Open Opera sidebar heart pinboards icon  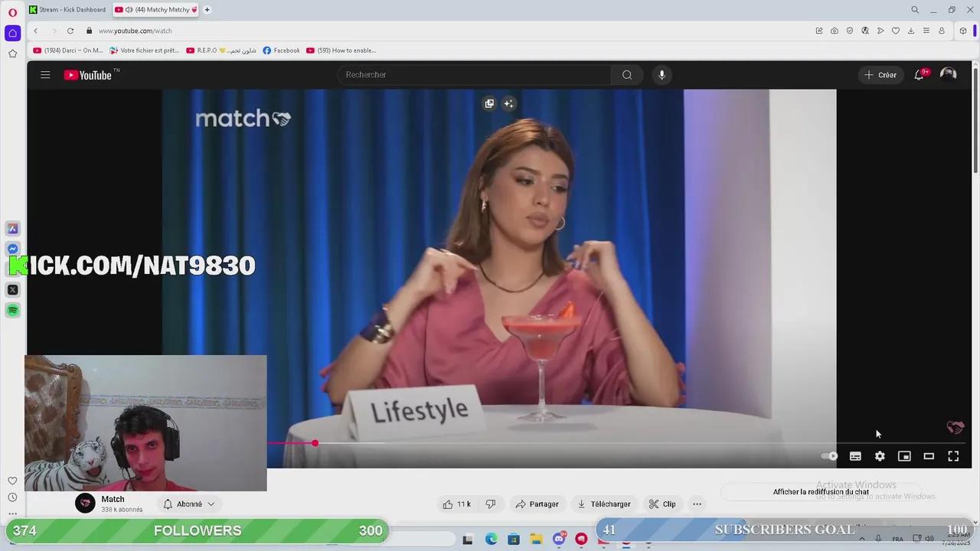point(12,481)
